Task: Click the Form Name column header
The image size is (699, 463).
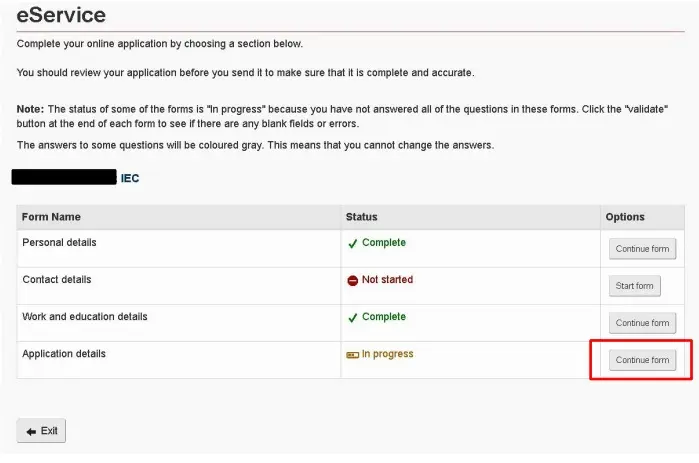Action: [51, 217]
